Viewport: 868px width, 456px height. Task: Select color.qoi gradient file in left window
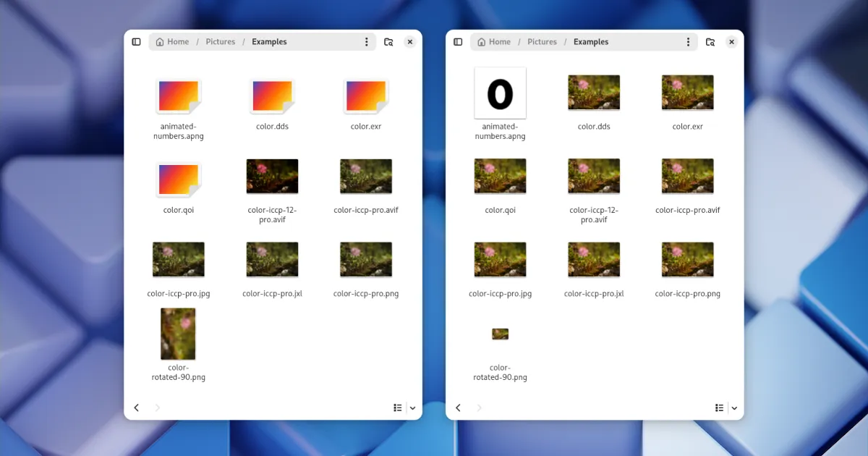[x=178, y=179]
